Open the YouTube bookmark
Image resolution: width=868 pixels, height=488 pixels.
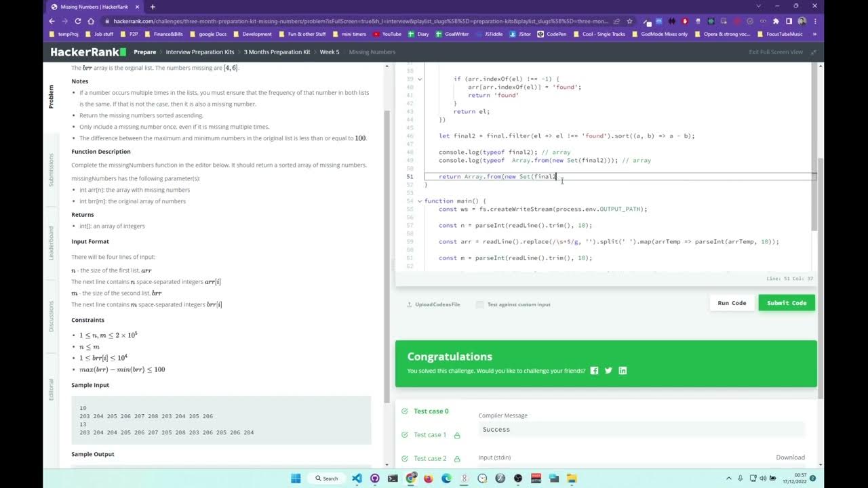[x=387, y=34]
